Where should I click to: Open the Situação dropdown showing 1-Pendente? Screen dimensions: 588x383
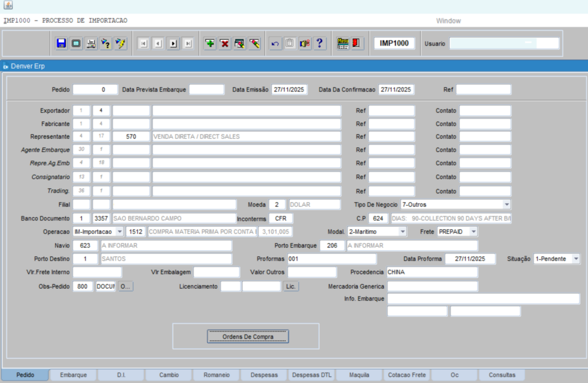coord(576,259)
